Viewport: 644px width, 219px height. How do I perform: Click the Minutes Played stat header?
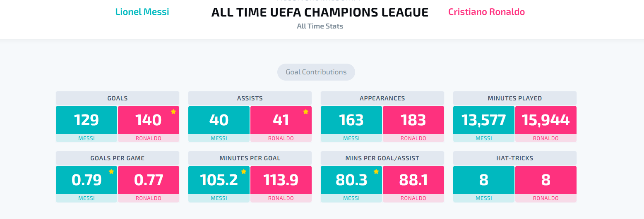point(515,98)
